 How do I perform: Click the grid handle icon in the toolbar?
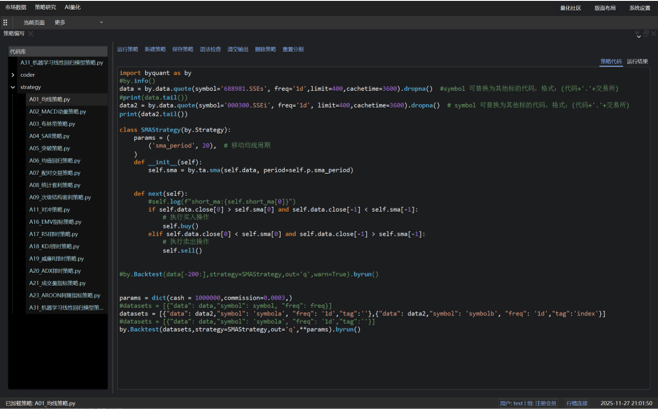[6, 22]
